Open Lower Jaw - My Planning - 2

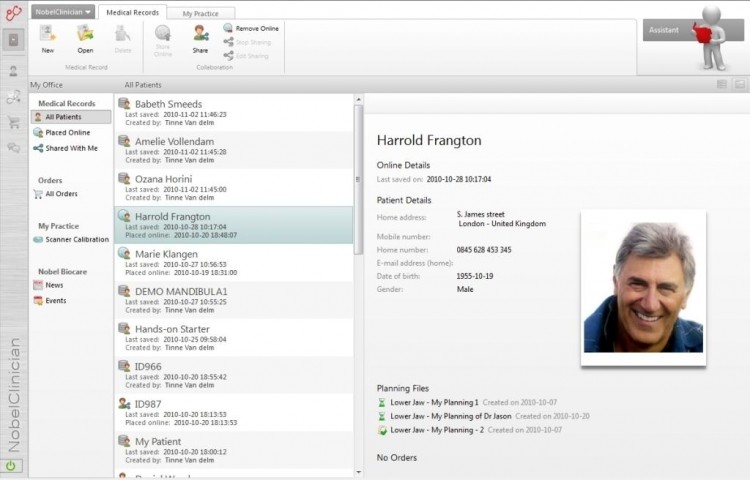click(437, 430)
